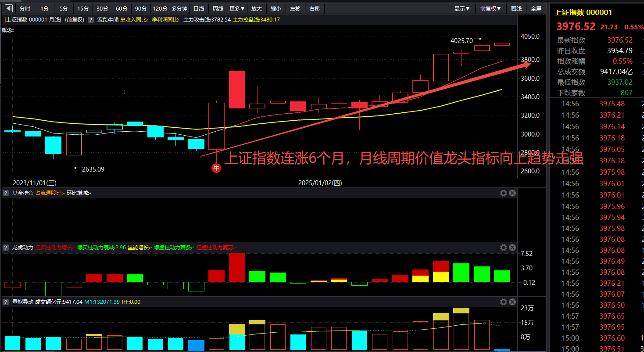This screenshot has height=352, width=644.
Task: Click the 概念: label on the chart
Action: pos(8,30)
